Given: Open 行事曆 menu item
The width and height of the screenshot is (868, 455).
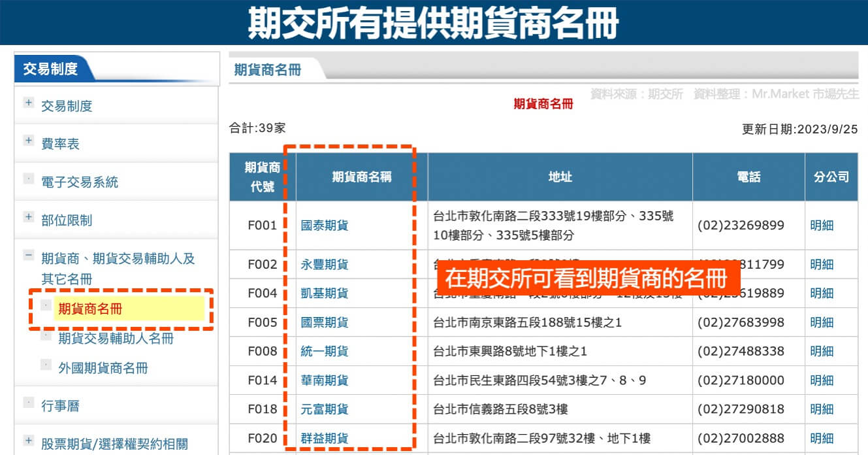Looking at the screenshot, I should tap(60, 406).
